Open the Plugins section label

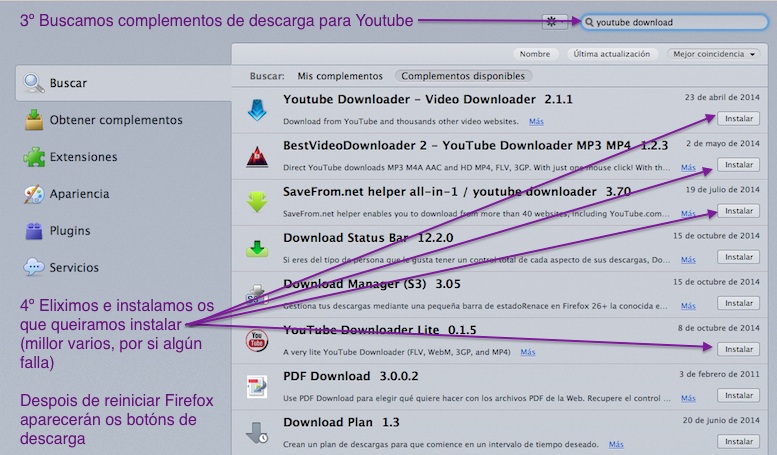tap(70, 230)
